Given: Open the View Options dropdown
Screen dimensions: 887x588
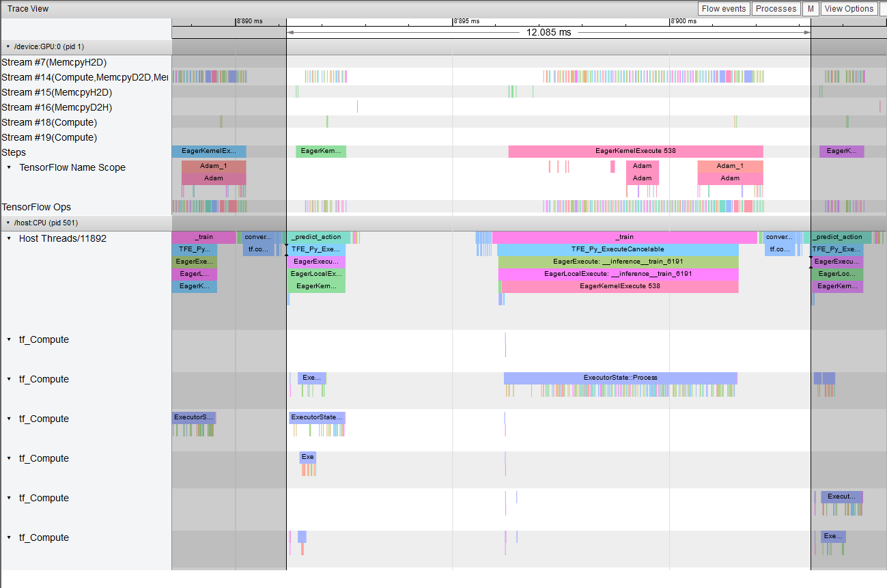Looking at the screenshot, I should click(x=849, y=8).
